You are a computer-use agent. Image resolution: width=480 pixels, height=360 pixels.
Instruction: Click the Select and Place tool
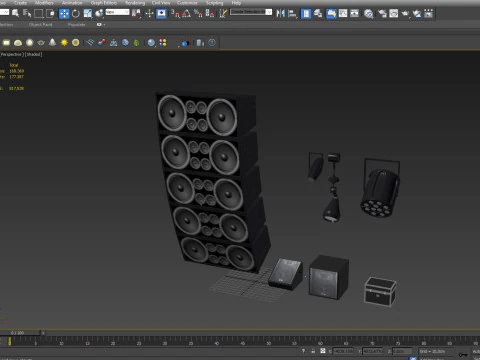click(99, 13)
